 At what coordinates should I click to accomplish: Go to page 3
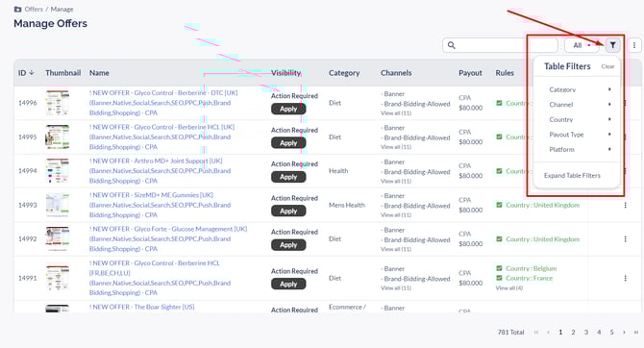pos(586,333)
